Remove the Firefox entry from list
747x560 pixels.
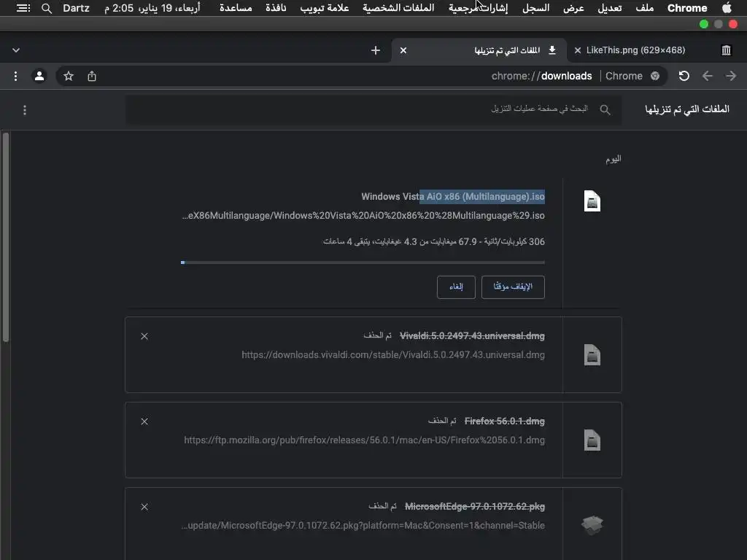click(x=144, y=421)
